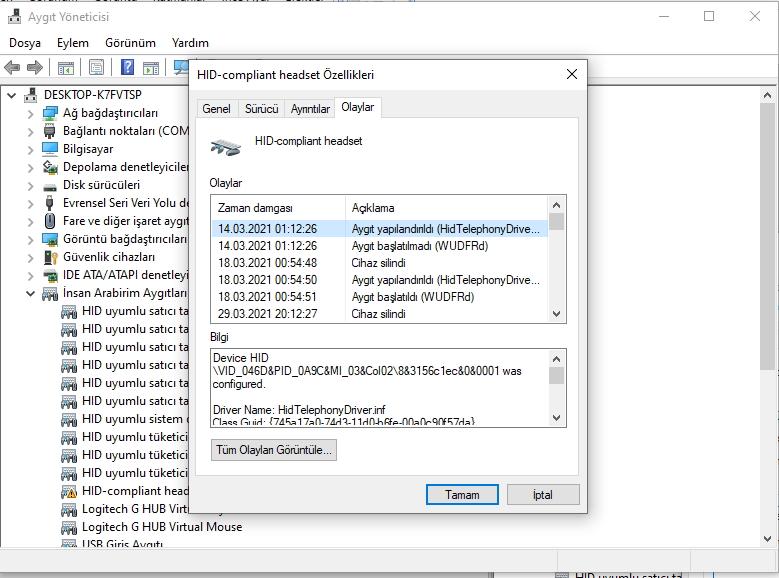This screenshot has height=578, width=779.
Task: Expand the Ağ bağdaştırıcıları node
Action: click(31, 113)
